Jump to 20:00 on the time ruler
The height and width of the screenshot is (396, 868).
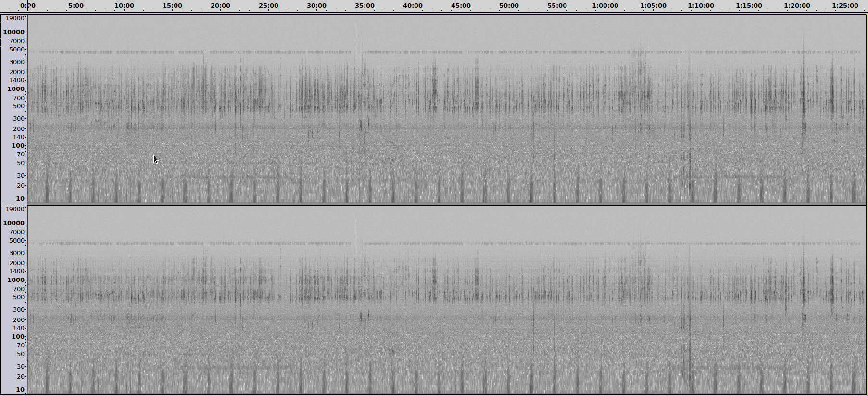coord(220,6)
